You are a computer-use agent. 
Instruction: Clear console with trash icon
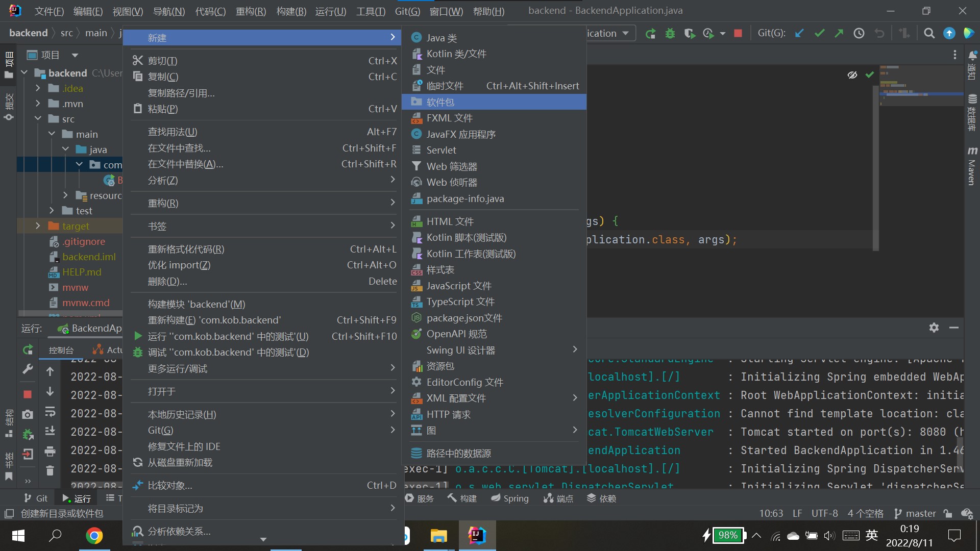point(50,470)
